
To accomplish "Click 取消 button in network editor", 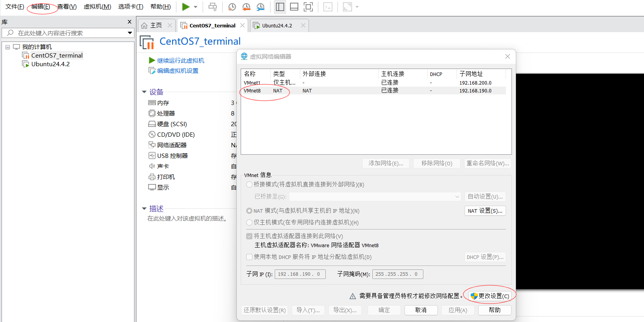I will [421, 310].
